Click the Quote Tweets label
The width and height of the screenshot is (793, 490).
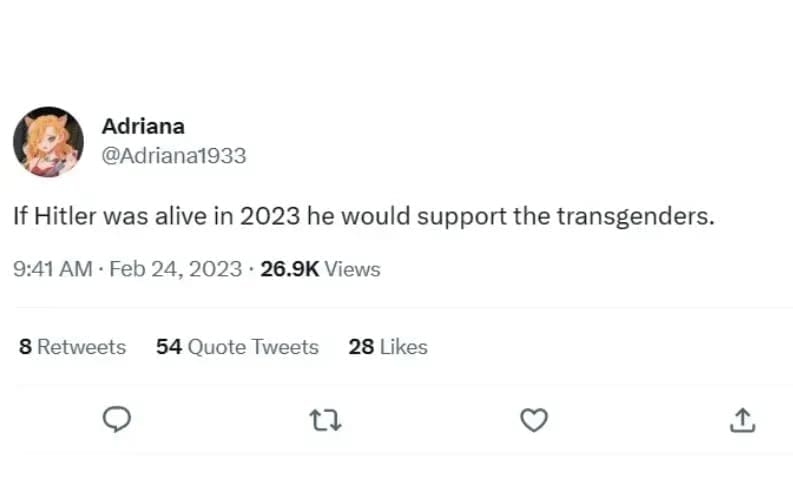(253, 347)
